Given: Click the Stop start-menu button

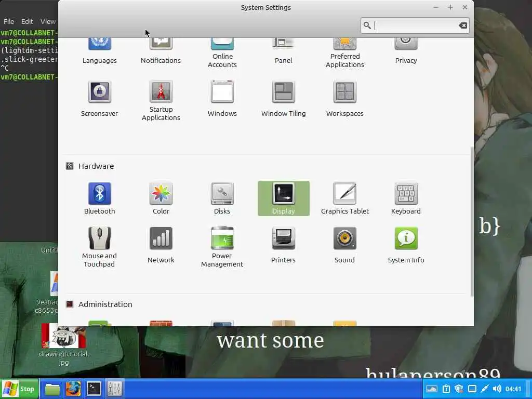Looking at the screenshot, I should click(19, 389).
